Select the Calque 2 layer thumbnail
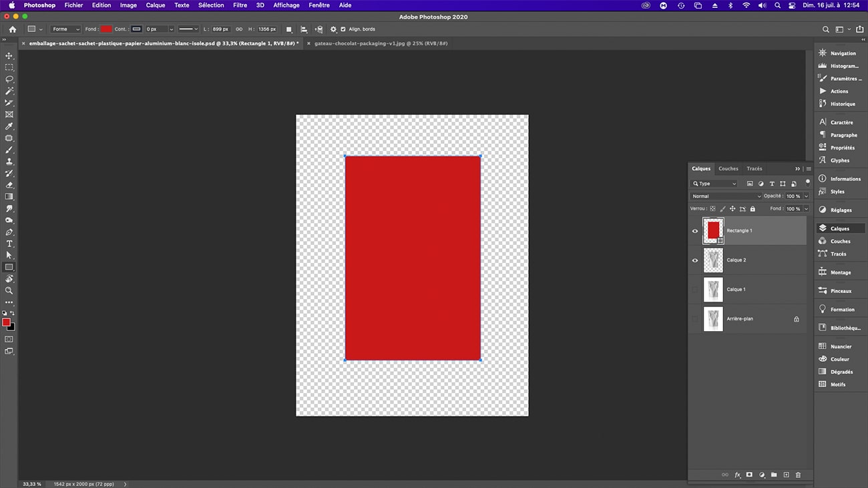868x488 pixels. point(713,260)
